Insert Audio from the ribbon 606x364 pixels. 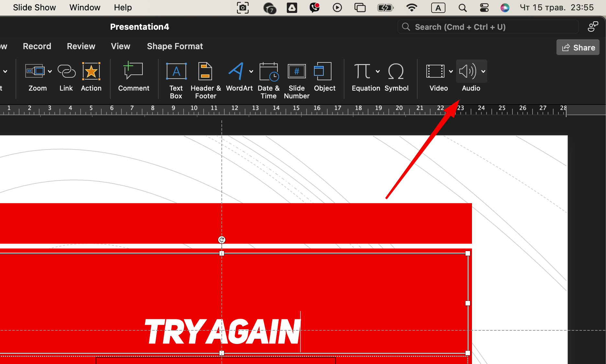(468, 77)
